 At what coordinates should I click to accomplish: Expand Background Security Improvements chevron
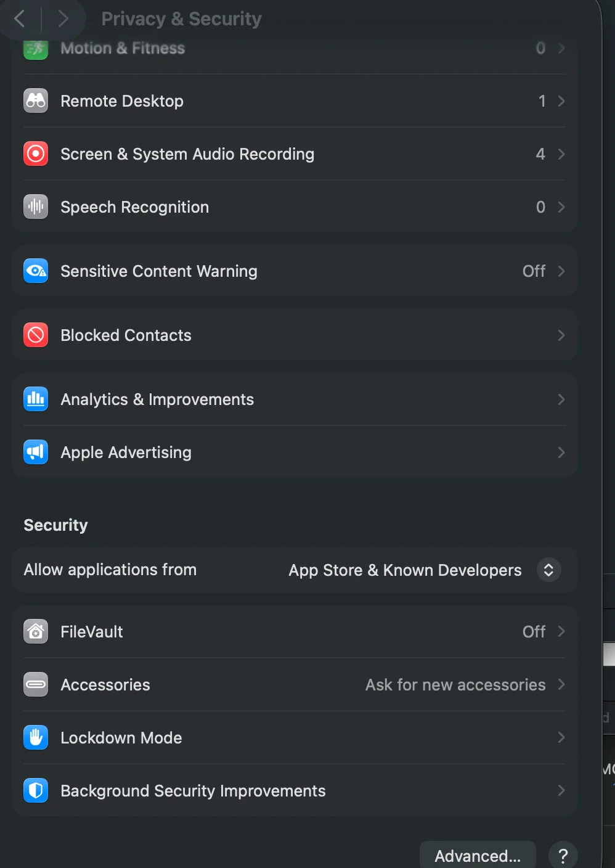point(561,790)
